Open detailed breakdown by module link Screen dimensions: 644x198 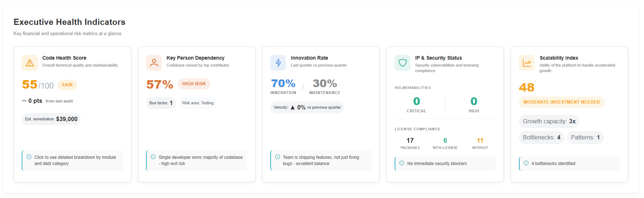click(x=75, y=160)
